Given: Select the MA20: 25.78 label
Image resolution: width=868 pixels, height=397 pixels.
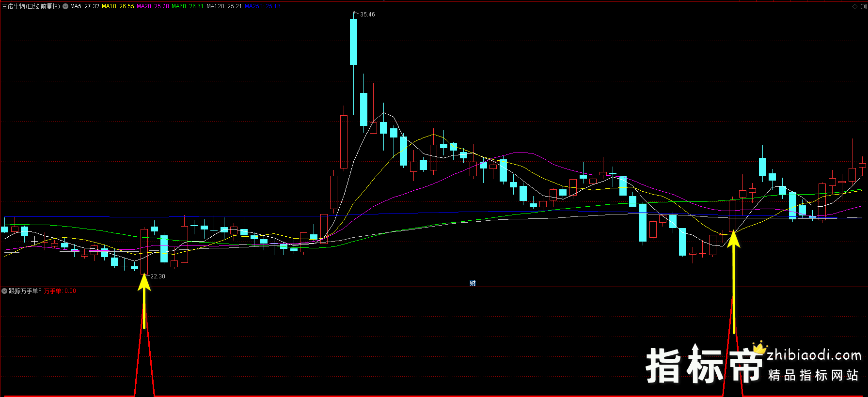Looking at the screenshot, I should pos(153,6).
